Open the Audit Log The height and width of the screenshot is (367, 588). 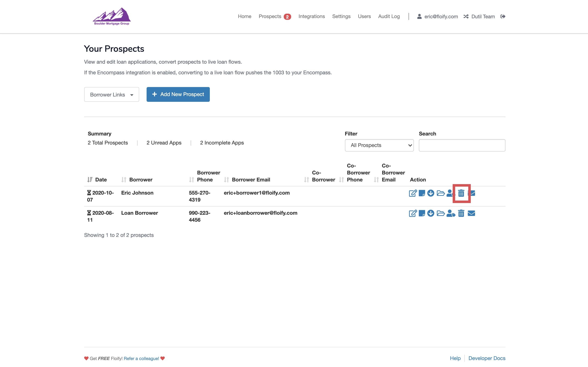point(389,16)
